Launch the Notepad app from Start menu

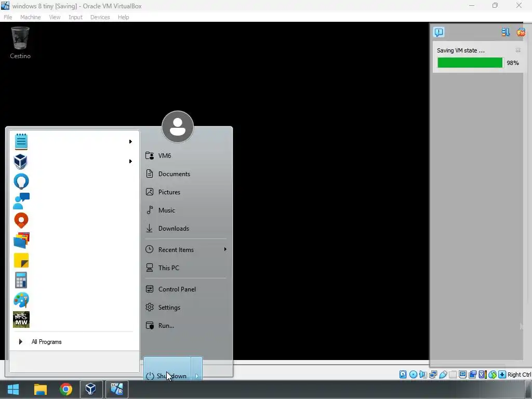pos(21,141)
